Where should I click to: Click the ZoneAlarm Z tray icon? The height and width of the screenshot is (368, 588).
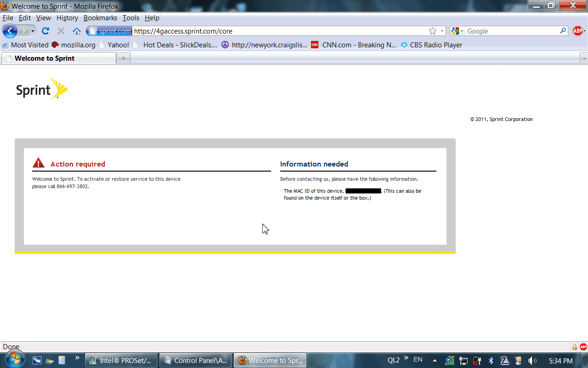tap(504, 361)
